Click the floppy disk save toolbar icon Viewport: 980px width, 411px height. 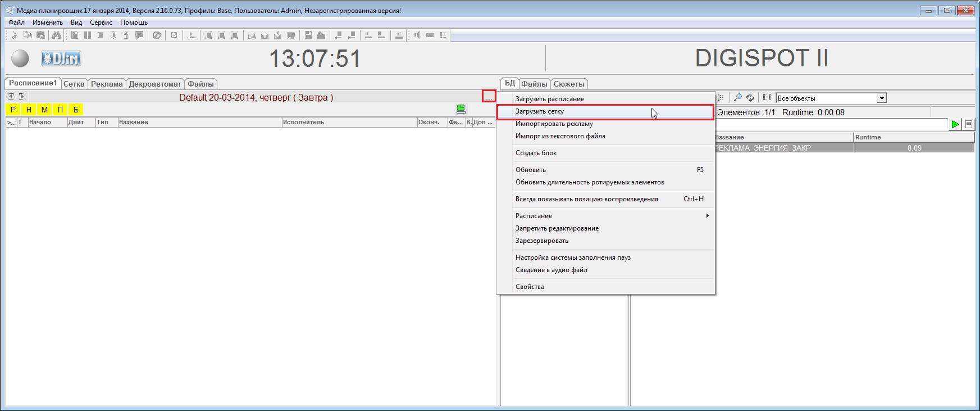[x=308, y=35]
